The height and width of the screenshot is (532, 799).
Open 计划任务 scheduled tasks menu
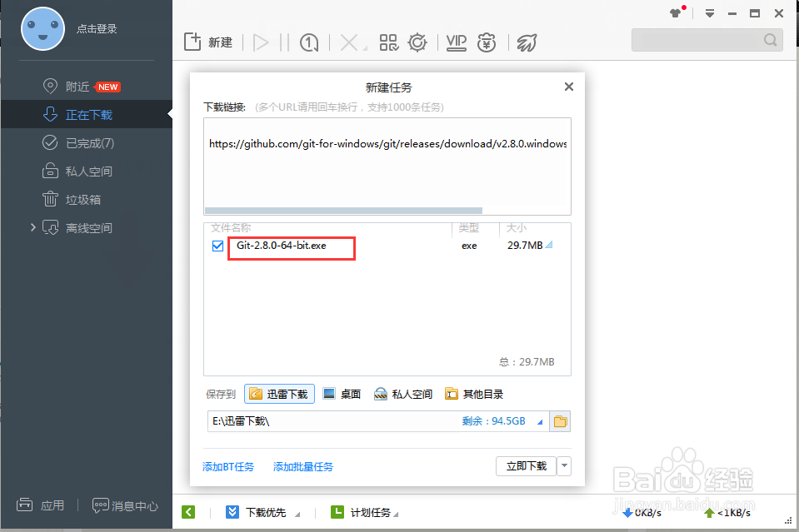coord(364,512)
